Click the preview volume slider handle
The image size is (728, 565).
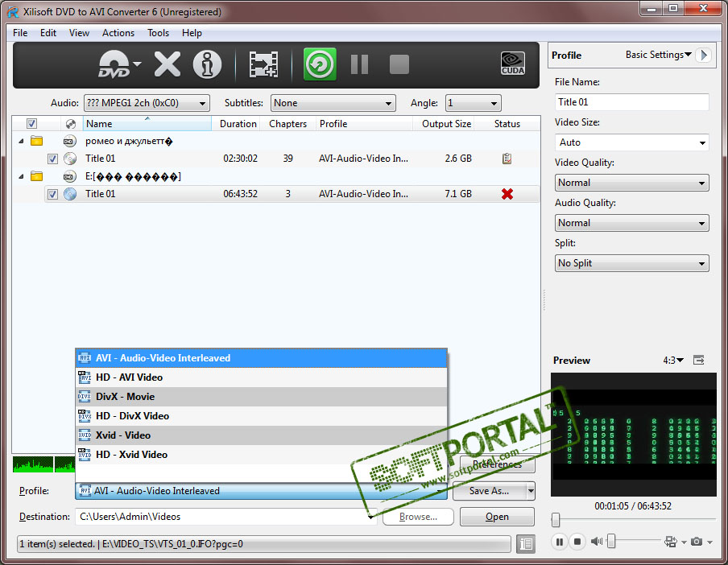[611, 541]
